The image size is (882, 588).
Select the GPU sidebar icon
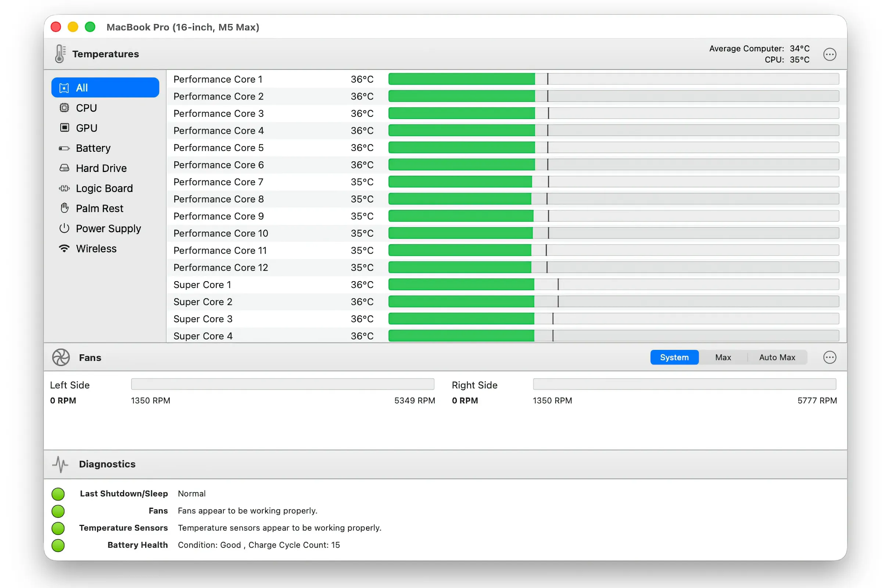(x=64, y=128)
